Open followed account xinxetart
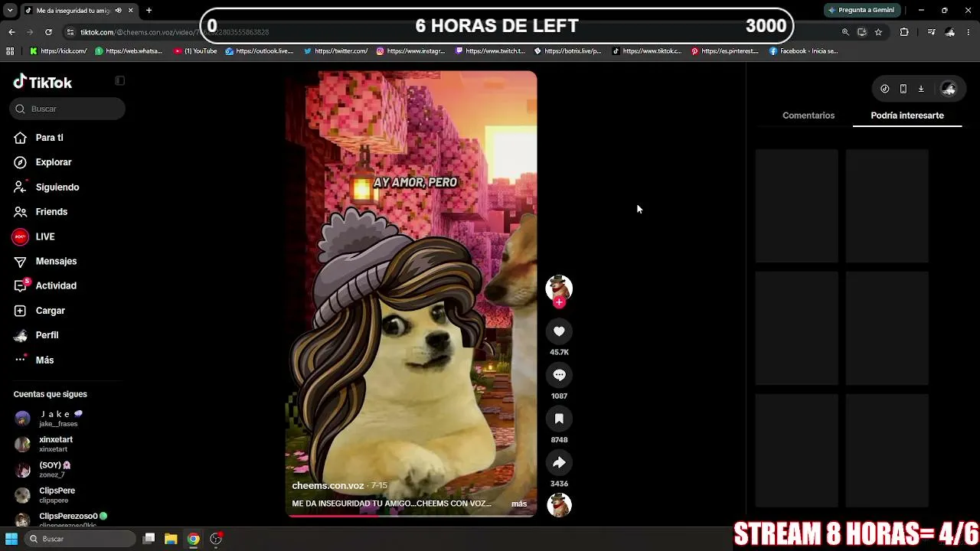Image resolution: width=980 pixels, height=551 pixels. 44,444
